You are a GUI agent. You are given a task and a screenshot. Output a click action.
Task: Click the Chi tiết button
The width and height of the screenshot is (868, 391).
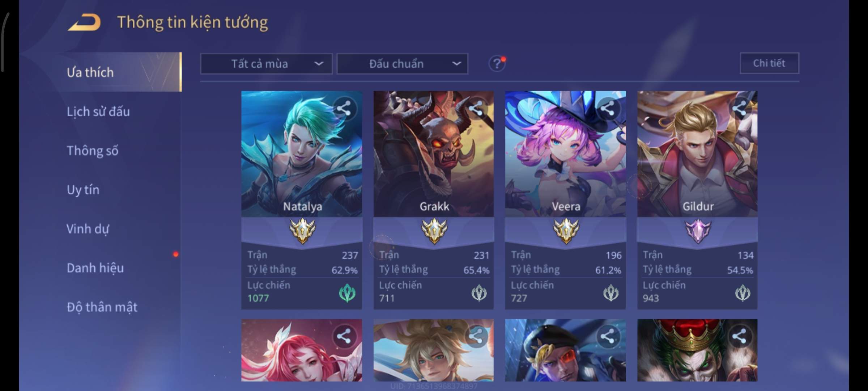point(769,63)
